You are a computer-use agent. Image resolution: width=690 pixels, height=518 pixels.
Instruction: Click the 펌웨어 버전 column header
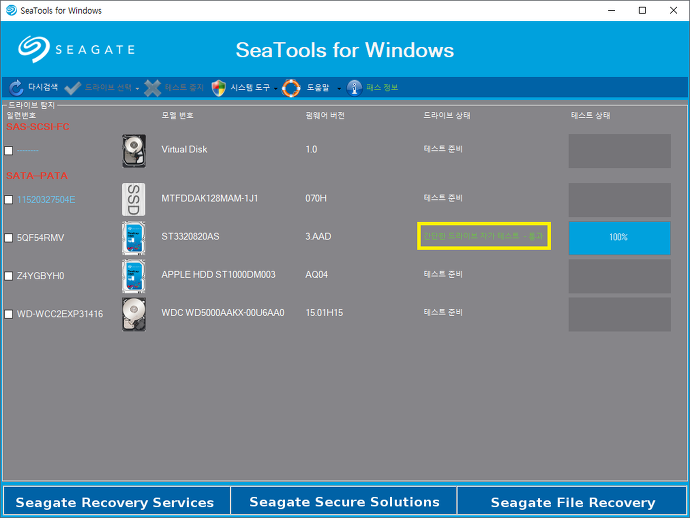point(325,115)
